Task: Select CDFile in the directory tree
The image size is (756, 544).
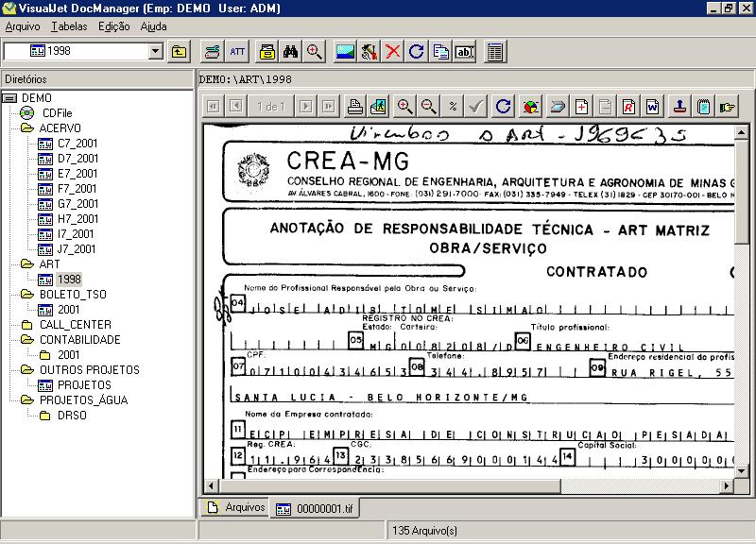Action: (58, 113)
